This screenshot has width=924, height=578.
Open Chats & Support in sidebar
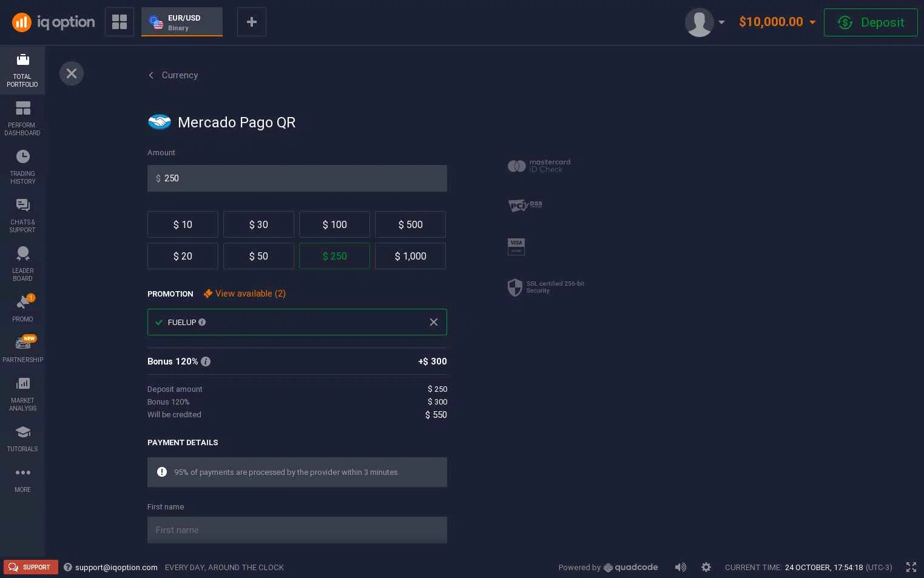coord(22,216)
